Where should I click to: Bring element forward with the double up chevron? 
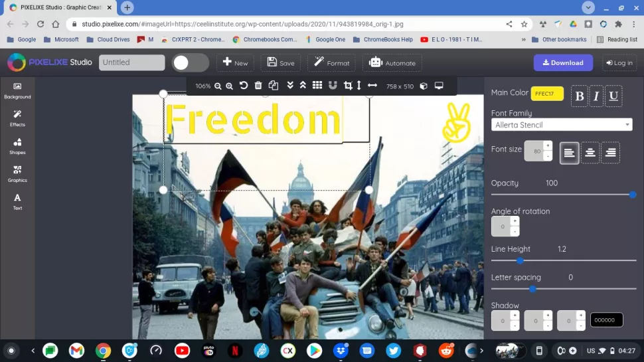(x=303, y=86)
